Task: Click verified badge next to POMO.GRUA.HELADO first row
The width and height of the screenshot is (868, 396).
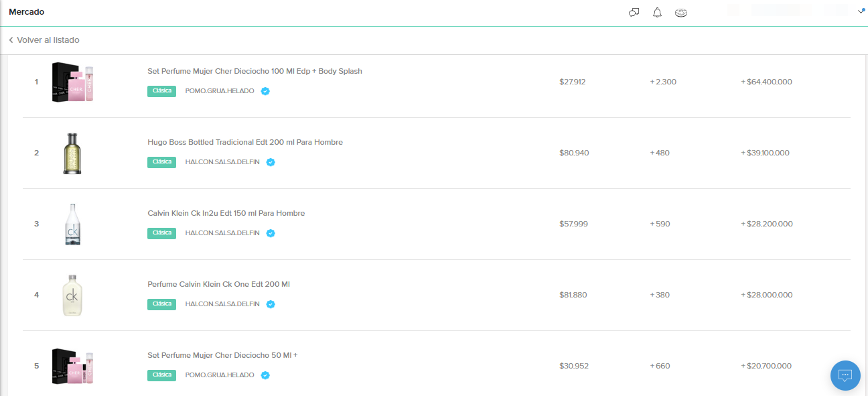Action: pos(265,91)
